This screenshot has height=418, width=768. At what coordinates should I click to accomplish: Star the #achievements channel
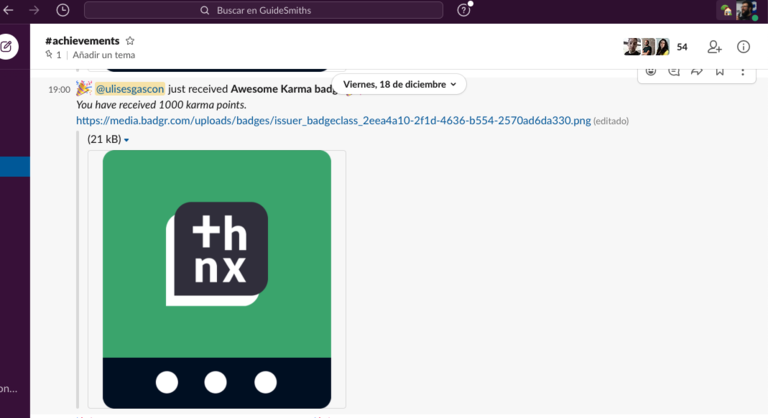click(x=130, y=41)
